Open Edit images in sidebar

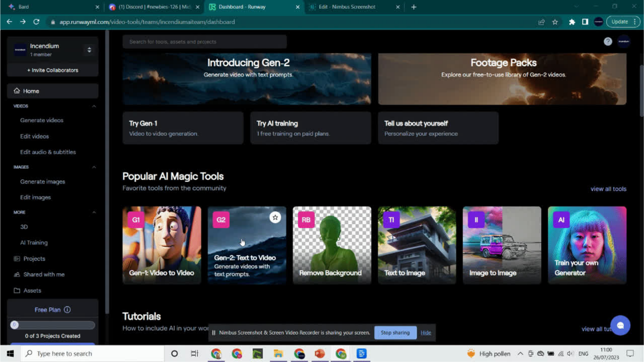35,197
